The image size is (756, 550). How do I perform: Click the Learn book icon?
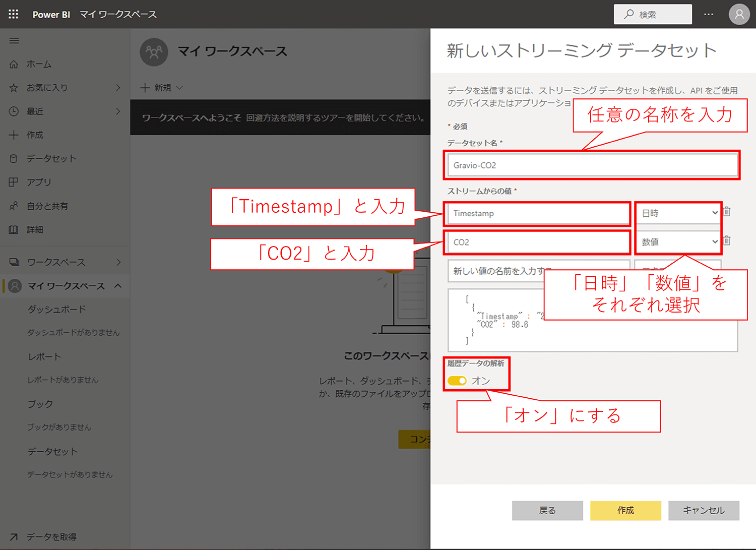(x=14, y=229)
